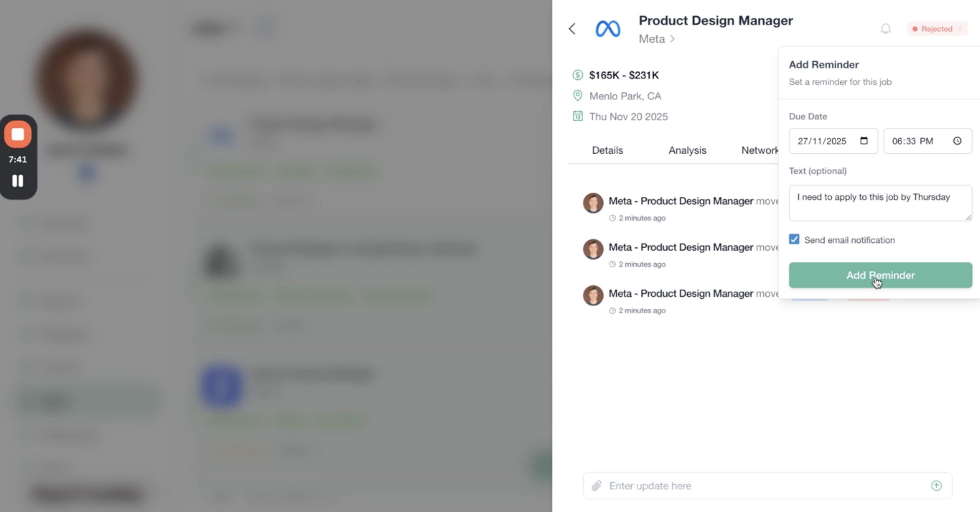Expand the Meta company link chevron
Image resolution: width=980 pixels, height=512 pixels.
tap(673, 39)
